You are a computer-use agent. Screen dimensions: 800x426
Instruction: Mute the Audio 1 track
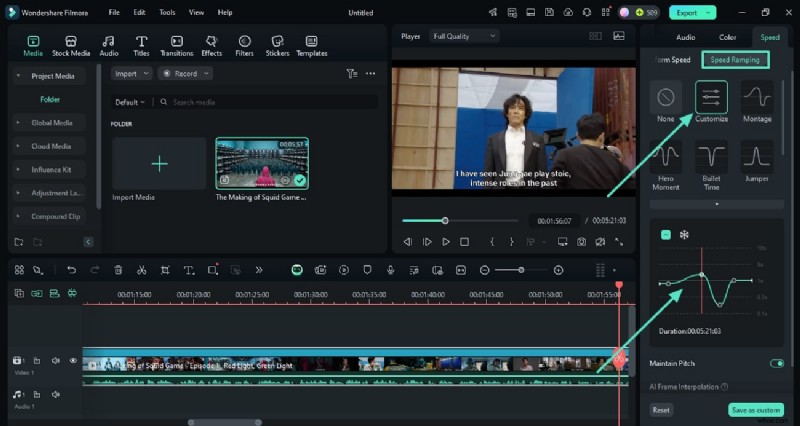55,395
